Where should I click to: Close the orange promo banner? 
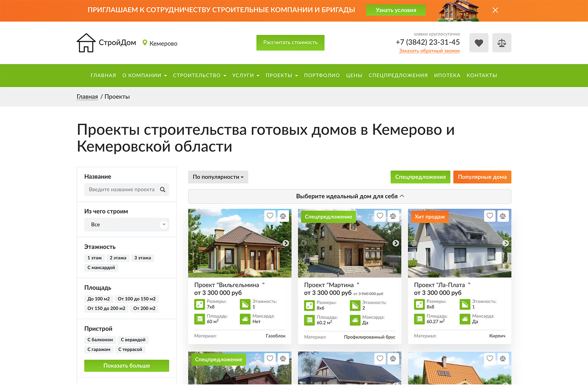[495, 10]
